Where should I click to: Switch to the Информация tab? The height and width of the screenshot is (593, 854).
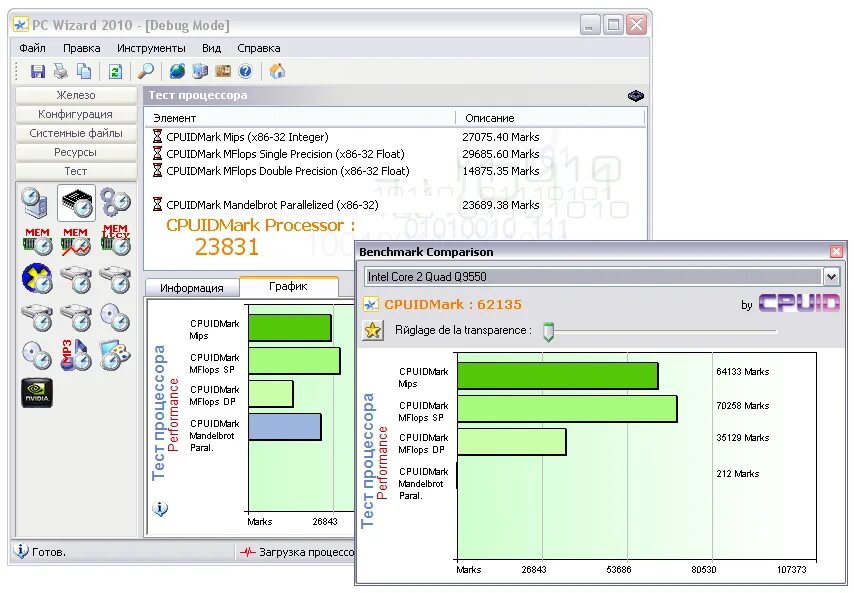coord(192,288)
